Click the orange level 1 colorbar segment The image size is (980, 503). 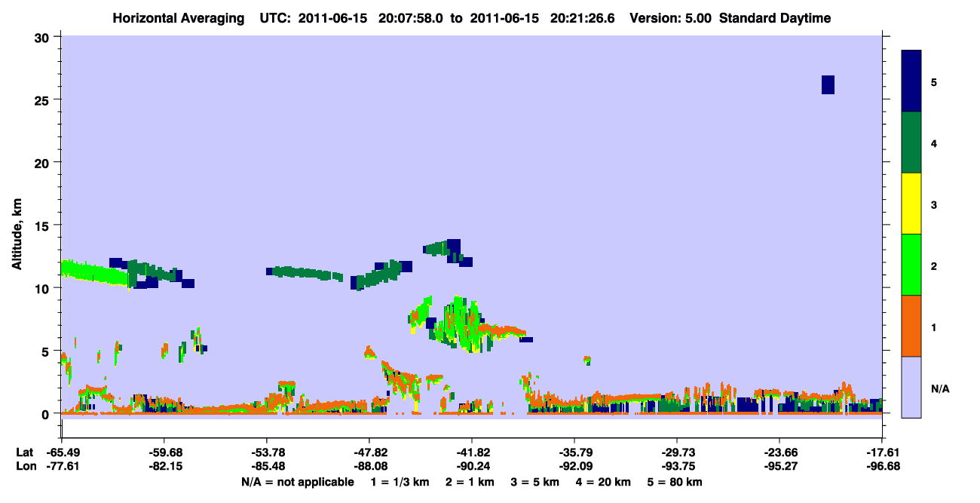[911, 326]
